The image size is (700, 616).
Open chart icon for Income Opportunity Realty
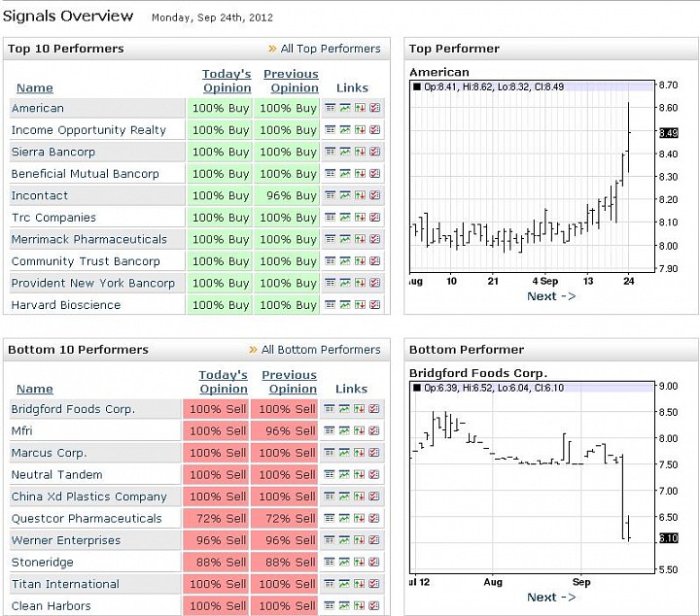coord(345,130)
